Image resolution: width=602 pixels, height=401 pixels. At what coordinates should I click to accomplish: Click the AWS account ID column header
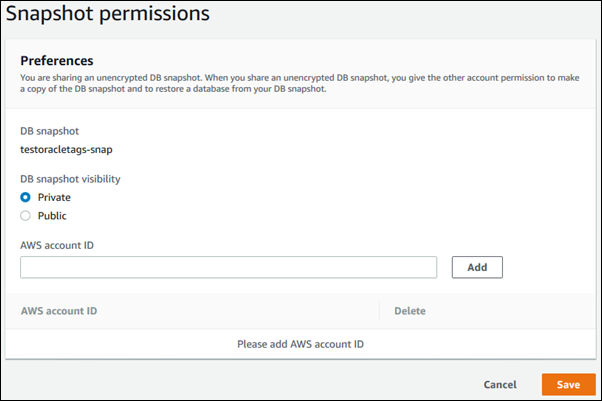pos(59,311)
